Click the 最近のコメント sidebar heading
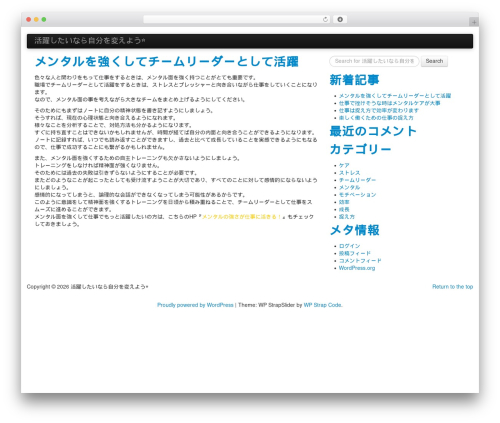Screen dimensions: 500x423 373,131
